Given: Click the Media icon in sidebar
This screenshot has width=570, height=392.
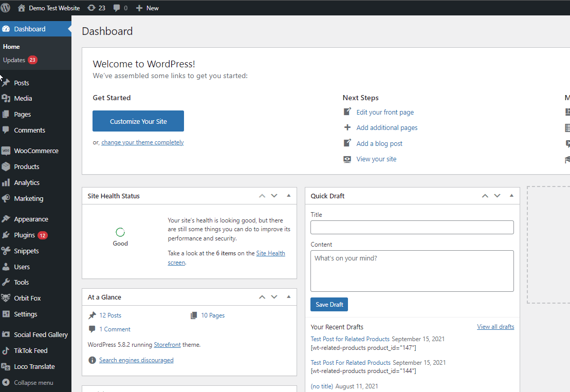Looking at the screenshot, I should pyautogui.click(x=6, y=99).
